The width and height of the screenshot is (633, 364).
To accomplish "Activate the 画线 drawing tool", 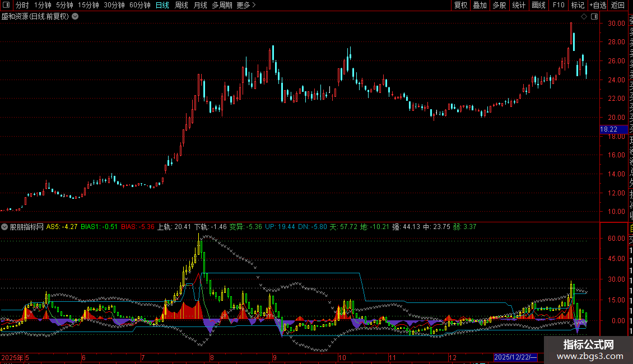I will coord(538,5).
